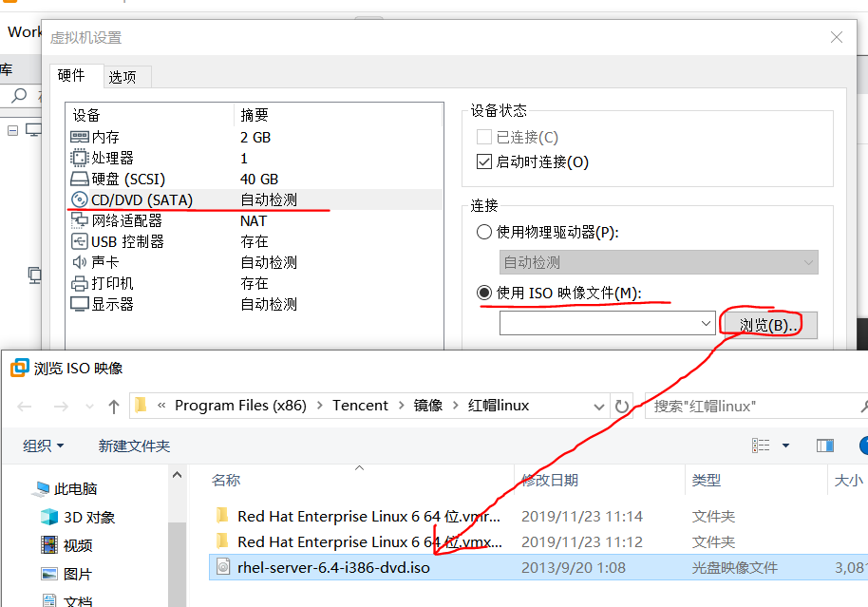Collapse the library tree node in Workstation
868x607 pixels.
(x=12, y=131)
